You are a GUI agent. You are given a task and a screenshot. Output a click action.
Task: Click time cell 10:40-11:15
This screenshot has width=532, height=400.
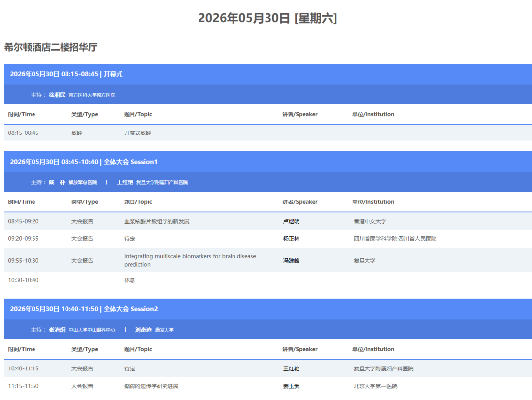click(24, 368)
